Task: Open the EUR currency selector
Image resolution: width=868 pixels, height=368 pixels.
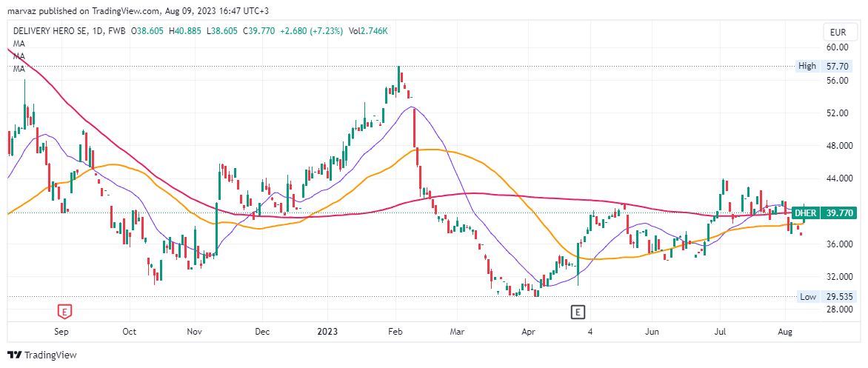Action: [x=838, y=32]
